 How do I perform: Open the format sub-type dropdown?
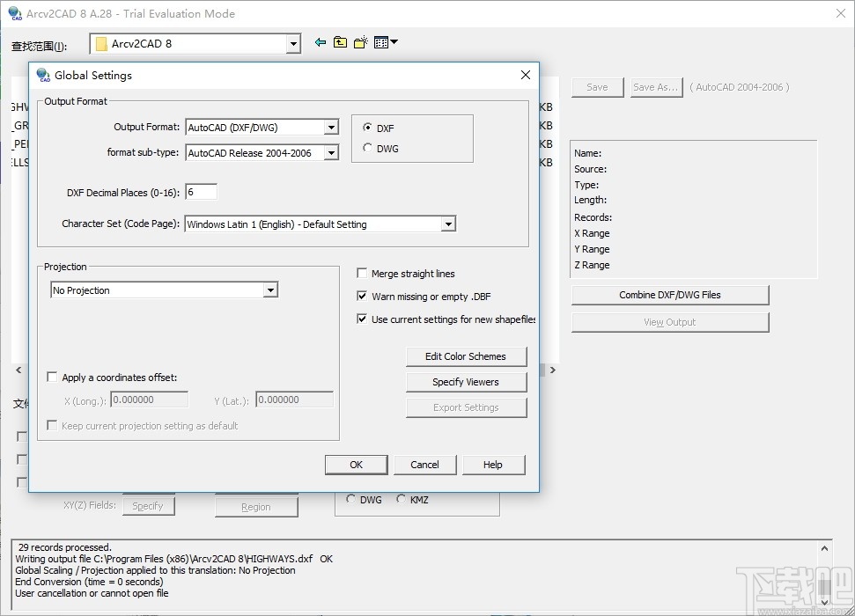[332, 152]
